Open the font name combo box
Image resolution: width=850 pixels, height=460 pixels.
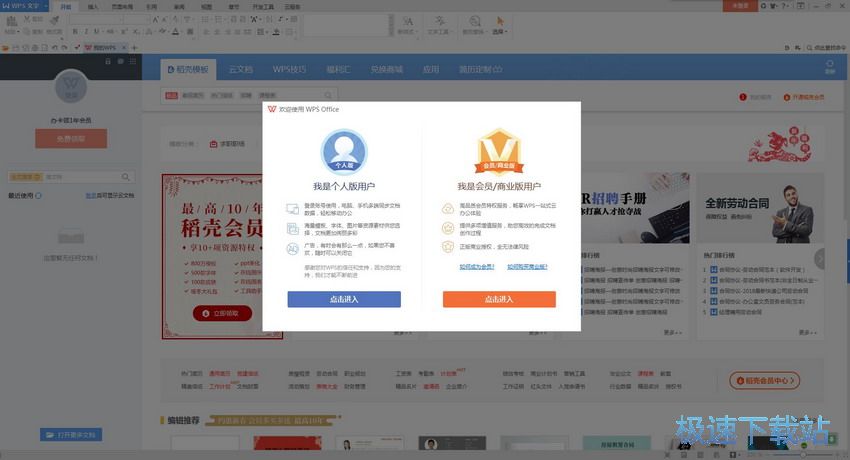coord(95,20)
